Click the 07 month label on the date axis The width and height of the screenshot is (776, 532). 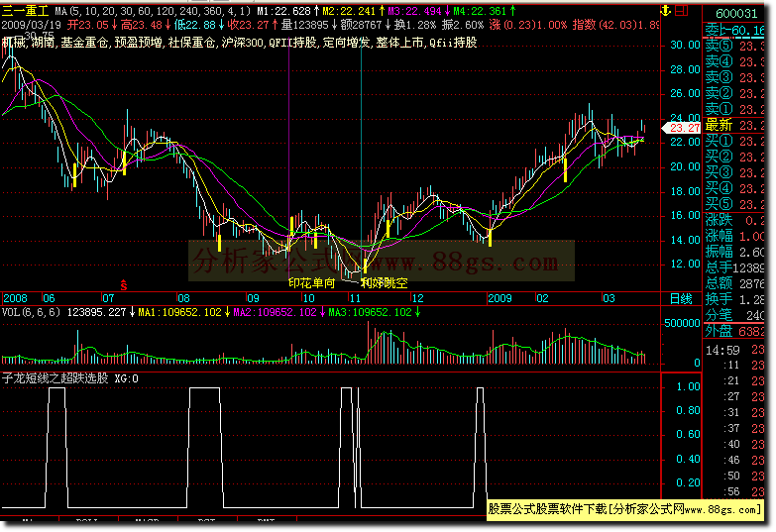(108, 298)
